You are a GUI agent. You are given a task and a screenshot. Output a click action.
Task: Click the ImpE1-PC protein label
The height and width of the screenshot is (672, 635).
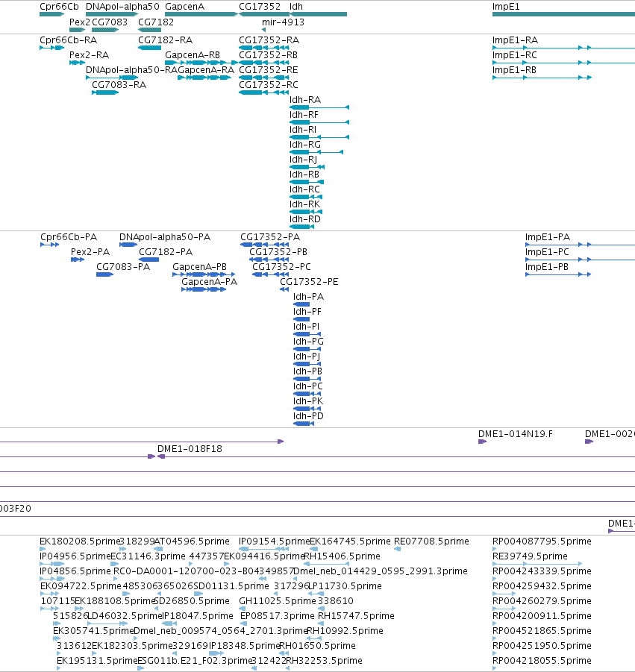tap(547, 252)
